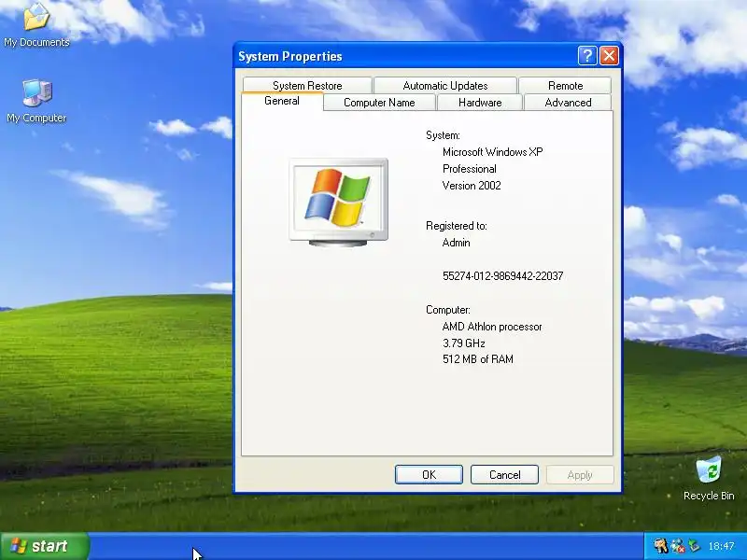Open the Computer Name tab

coord(379,103)
